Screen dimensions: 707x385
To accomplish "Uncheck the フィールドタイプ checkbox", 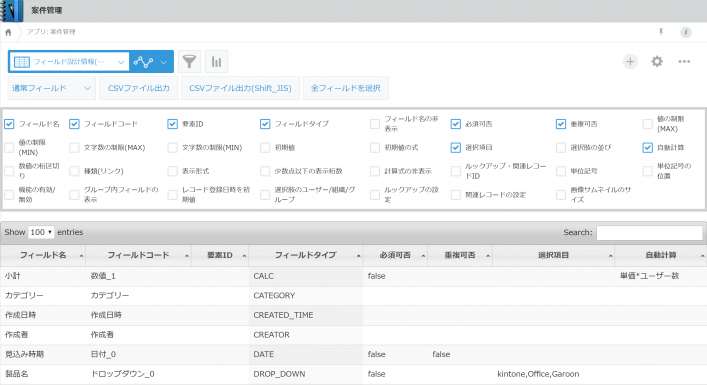I will point(265,124).
